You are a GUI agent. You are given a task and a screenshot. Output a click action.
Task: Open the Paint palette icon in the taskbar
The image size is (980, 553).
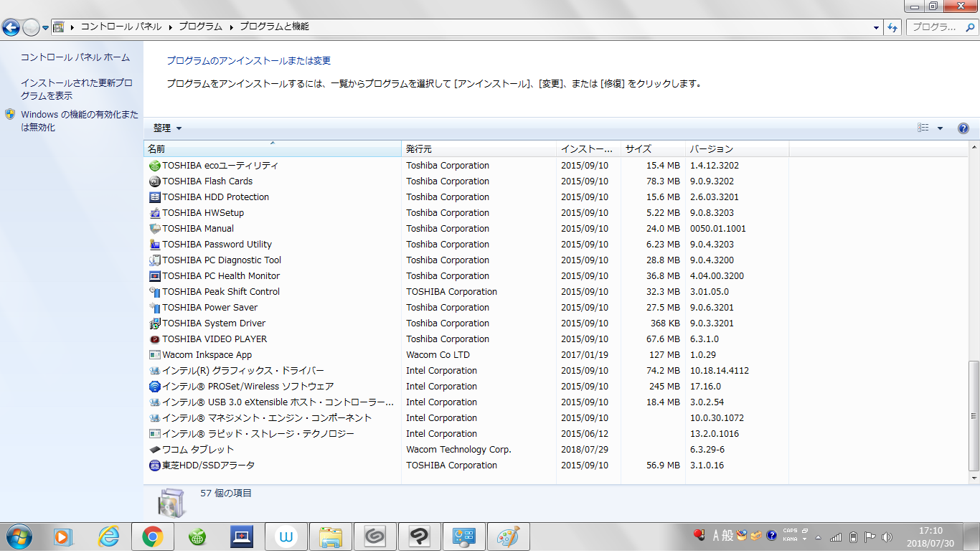(508, 537)
